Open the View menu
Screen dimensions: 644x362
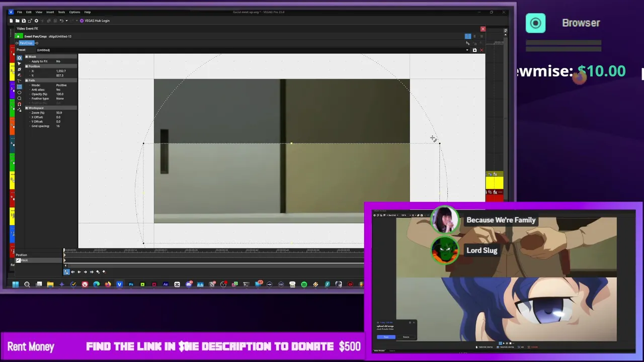[39, 12]
